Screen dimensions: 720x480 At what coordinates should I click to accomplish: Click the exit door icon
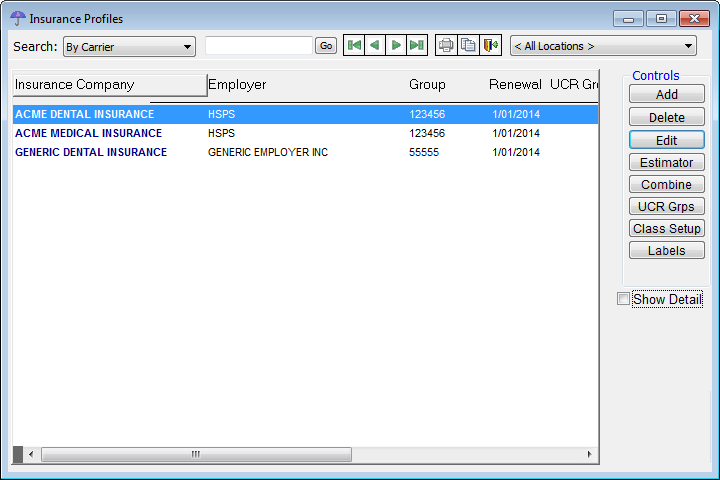click(490, 46)
